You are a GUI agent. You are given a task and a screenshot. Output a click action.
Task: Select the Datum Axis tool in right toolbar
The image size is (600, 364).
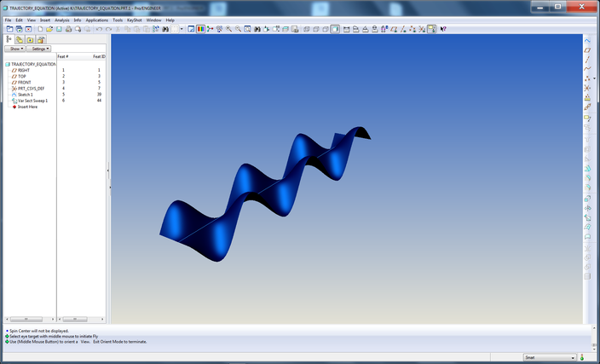tap(587, 60)
